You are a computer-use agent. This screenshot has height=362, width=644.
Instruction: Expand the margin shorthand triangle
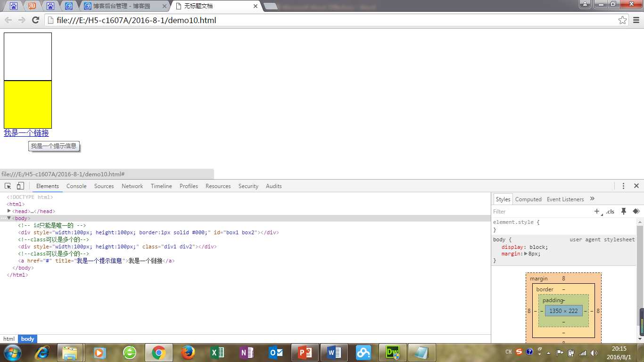526,254
